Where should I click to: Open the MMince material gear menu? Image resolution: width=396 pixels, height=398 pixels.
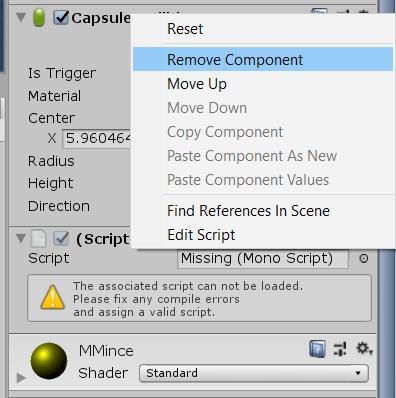click(x=364, y=349)
